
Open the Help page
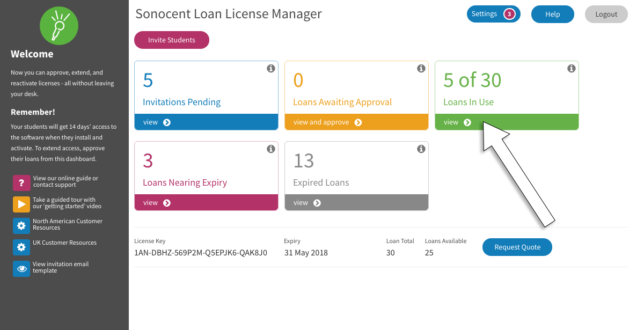[553, 14]
